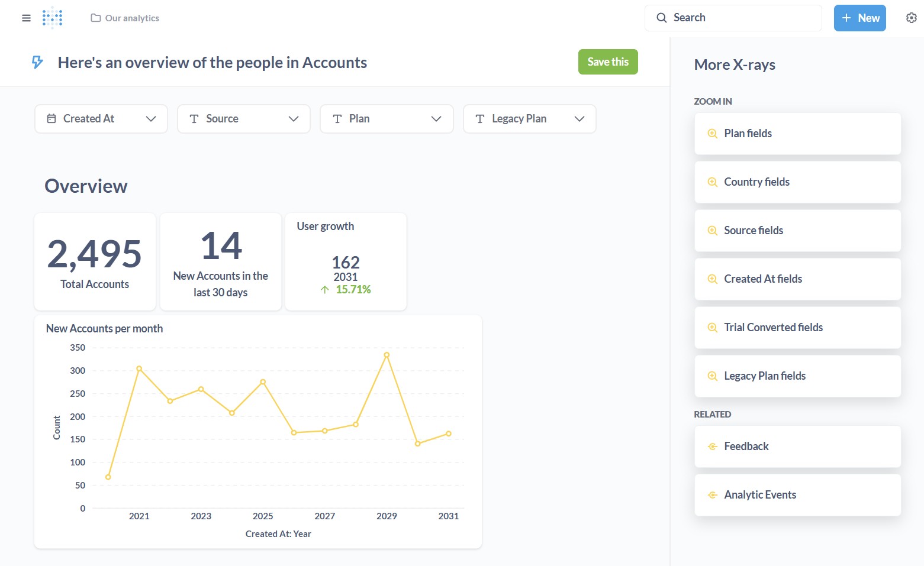Click the X-ray lightning bolt icon
Viewport: 924px width, 566px height.
37,62
